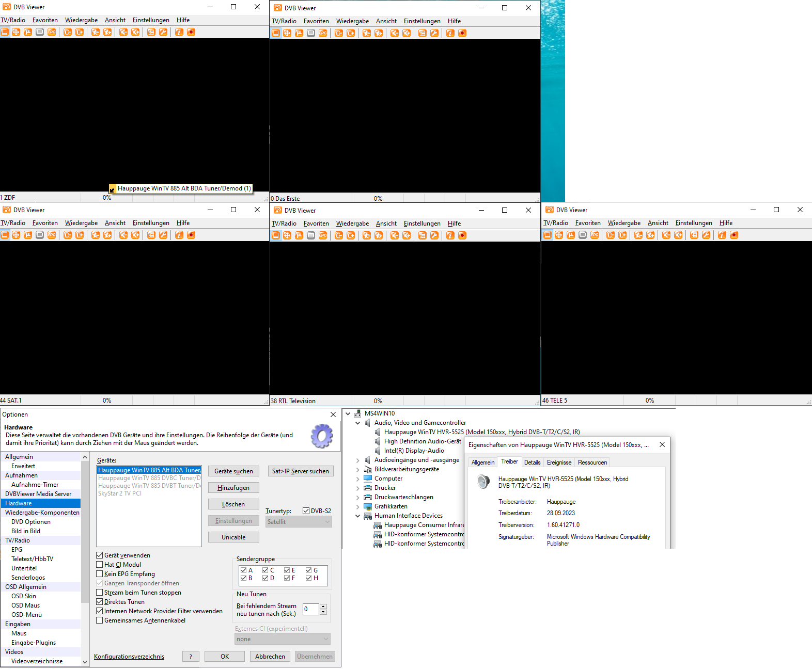Screen dimensions: 812x670
Task: Click the record icon in RTL Television window
Action: [462, 235]
